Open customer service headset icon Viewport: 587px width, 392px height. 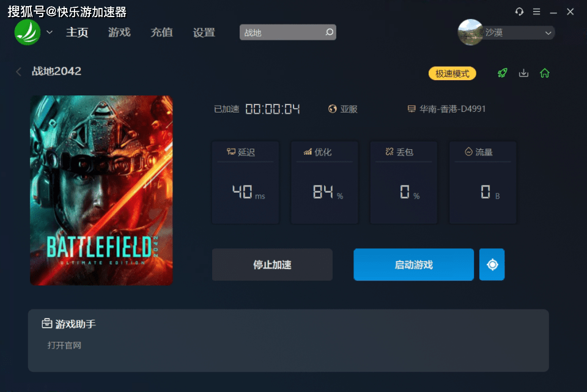(x=519, y=12)
